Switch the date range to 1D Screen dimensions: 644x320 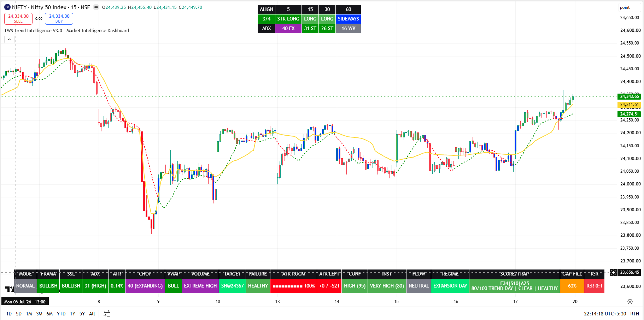9,314
